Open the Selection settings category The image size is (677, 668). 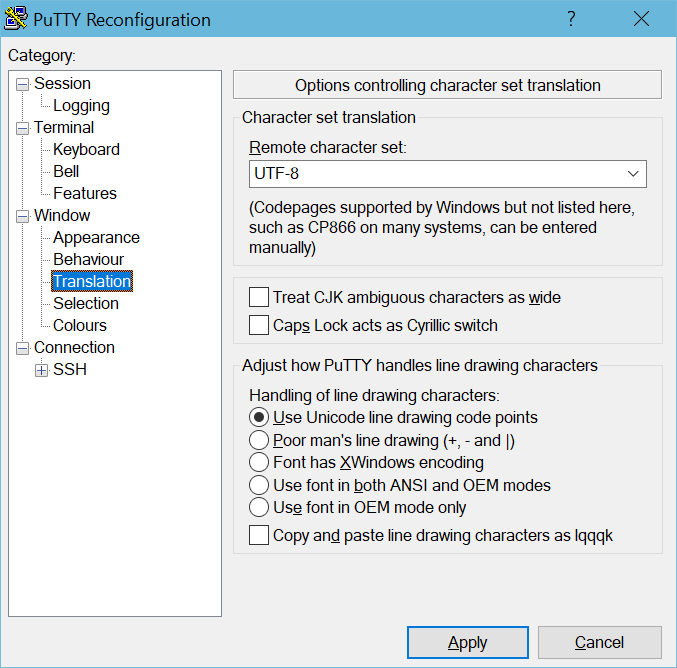coord(85,303)
